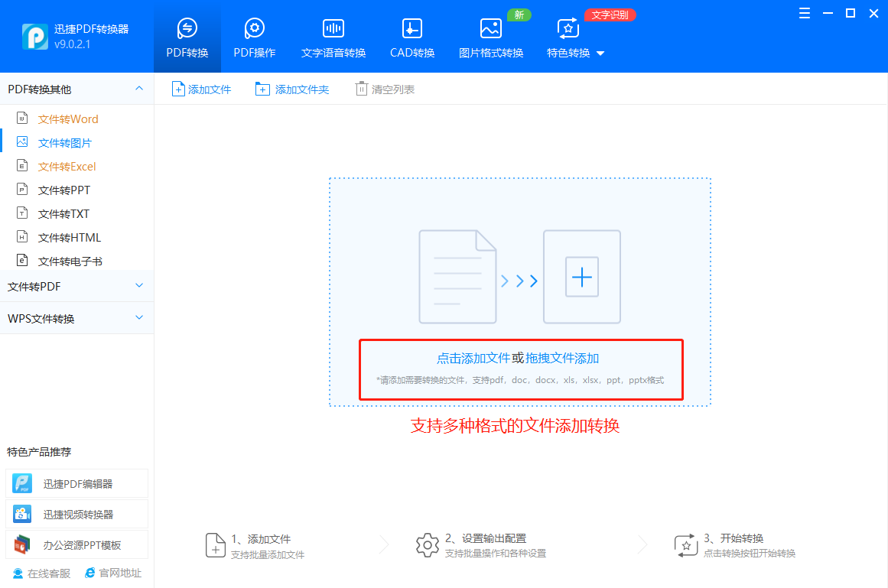This screenshot has width=888, height=588.
Task: Click the 迅捷PDF编辑器 product icon
Action: coord(22,483)
